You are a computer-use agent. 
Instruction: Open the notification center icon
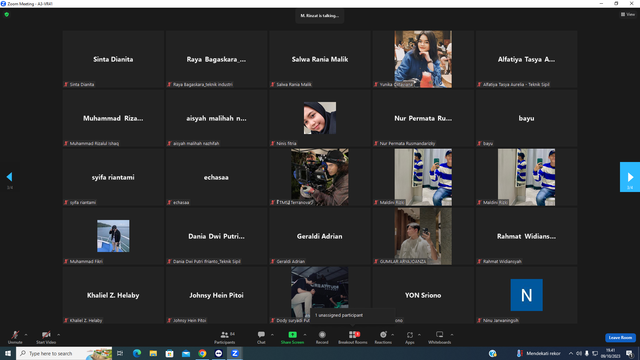click(x=629, y=353)
